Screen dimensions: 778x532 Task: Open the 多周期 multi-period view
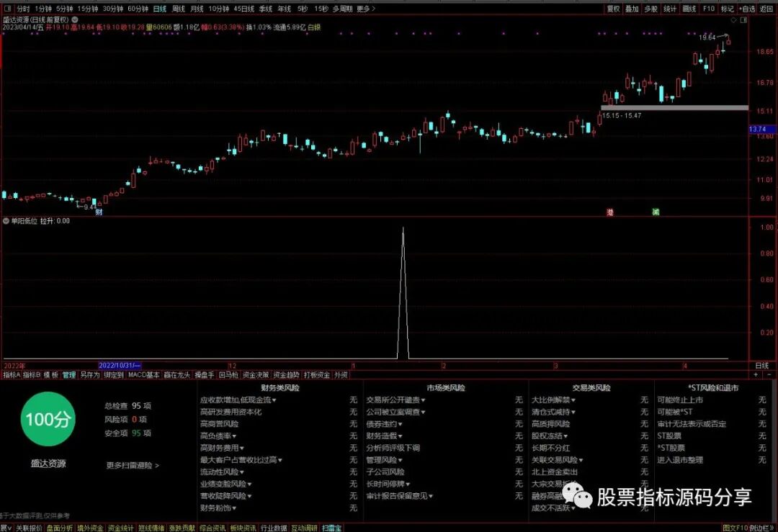pos(342,9)
